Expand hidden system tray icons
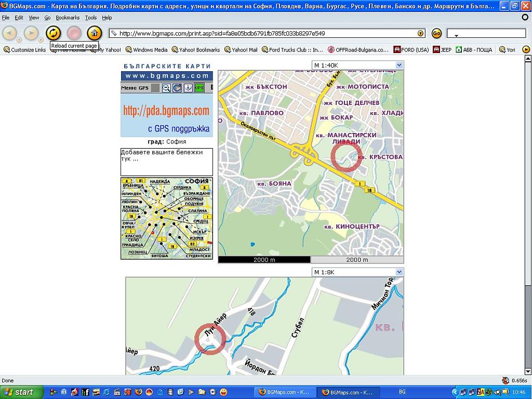Viewport: 532px width, 399px height. click(x=455, y=392)
